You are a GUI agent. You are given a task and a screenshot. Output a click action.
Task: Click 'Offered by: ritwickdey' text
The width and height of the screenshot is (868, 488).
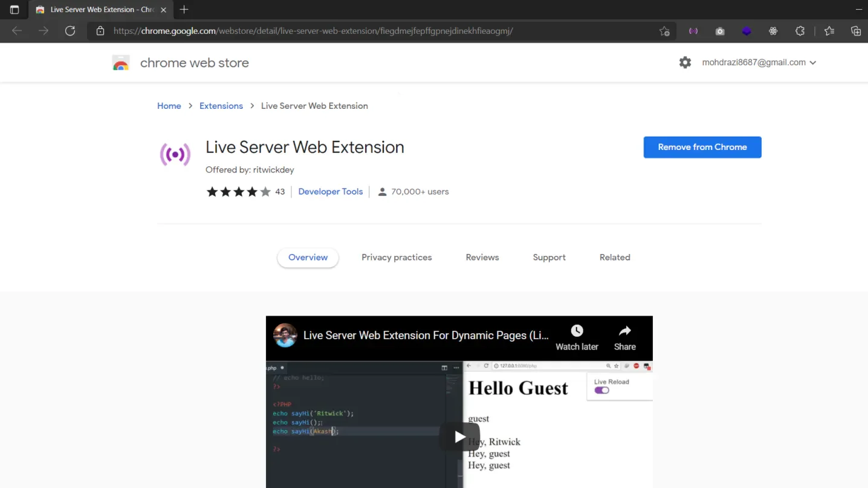point(250,170)
